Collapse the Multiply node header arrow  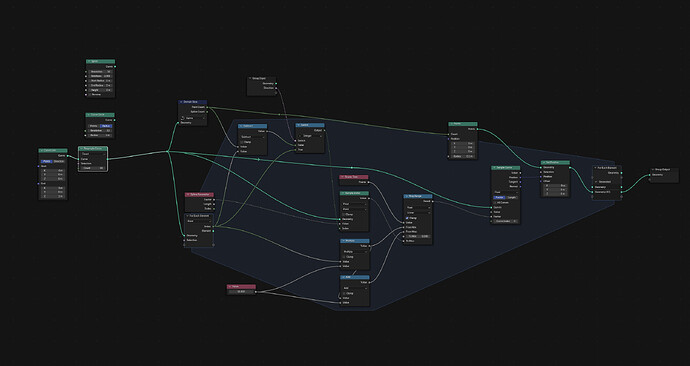pos(343,241)
